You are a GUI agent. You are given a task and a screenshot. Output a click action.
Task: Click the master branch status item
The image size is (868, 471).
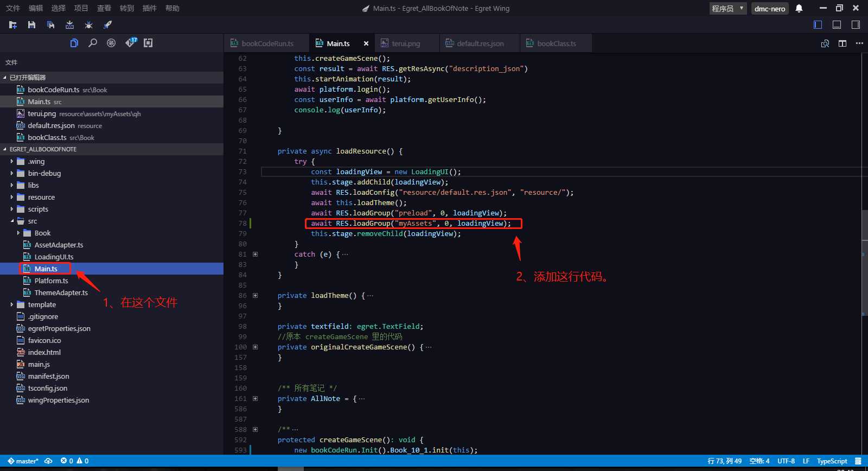[23, 461]
